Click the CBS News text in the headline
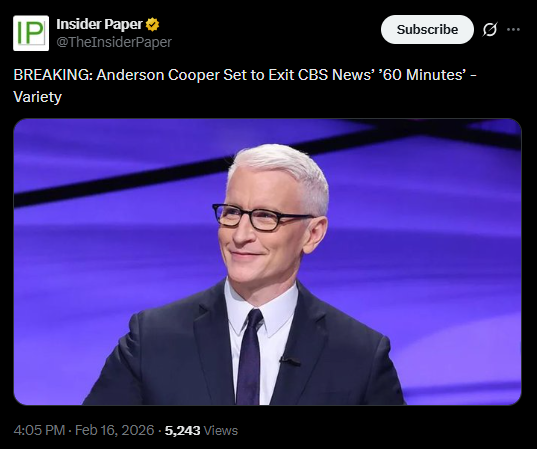Viewport: 537px width, 449px height. coord(335,75)
